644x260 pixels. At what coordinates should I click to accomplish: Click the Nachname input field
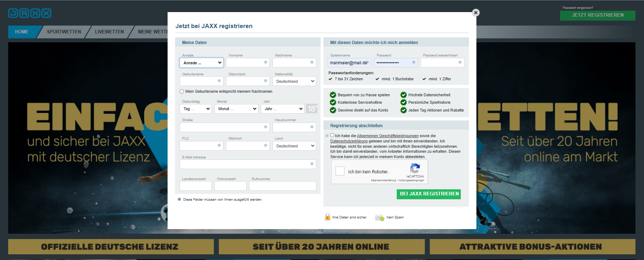[295, 63]
